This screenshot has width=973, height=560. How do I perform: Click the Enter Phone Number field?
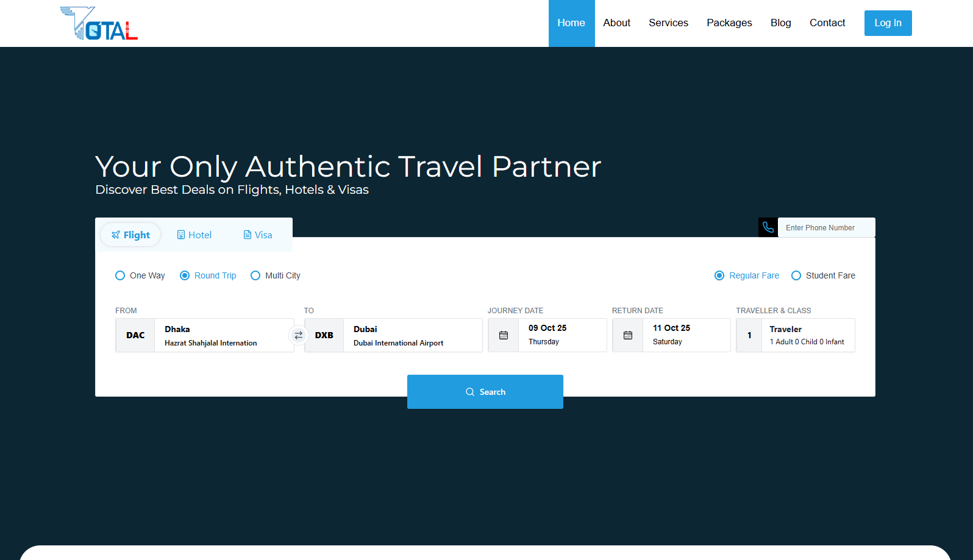(x=825, y=227)
